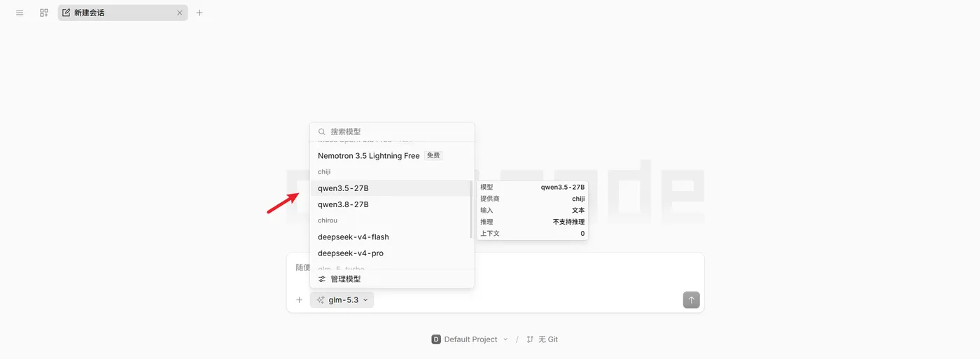Pick deepseek-v4-pro model

(x=390, y=253)
